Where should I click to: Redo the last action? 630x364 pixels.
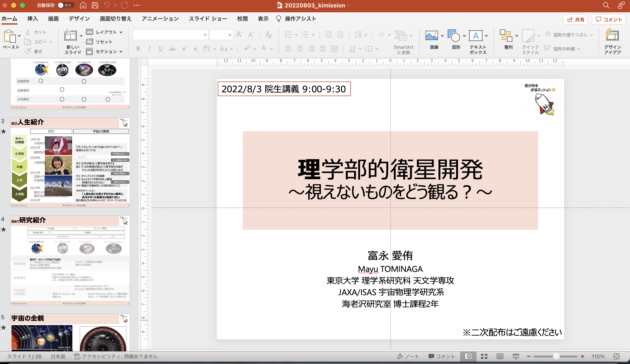point(125,5)
